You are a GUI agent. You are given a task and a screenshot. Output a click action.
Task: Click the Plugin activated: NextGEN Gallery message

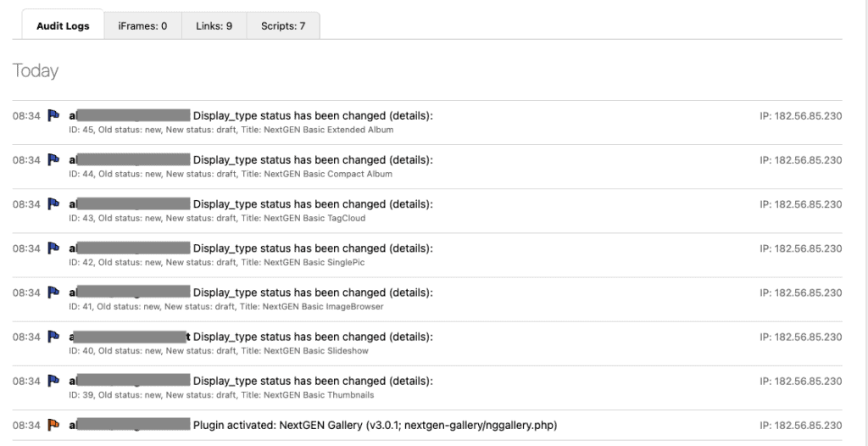pyautogui.click(x=375, y=425)
